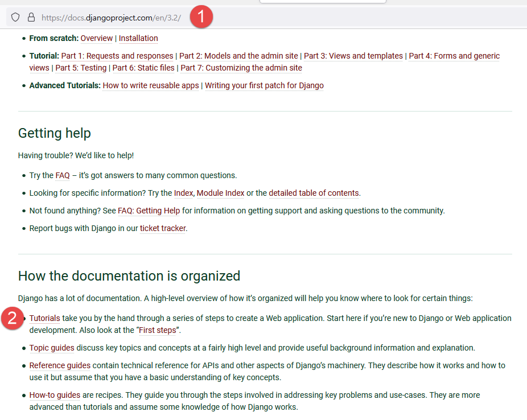Viewport: 527px width, 420px height.
Task: Open the Installation link
Action: click(138, 38)
